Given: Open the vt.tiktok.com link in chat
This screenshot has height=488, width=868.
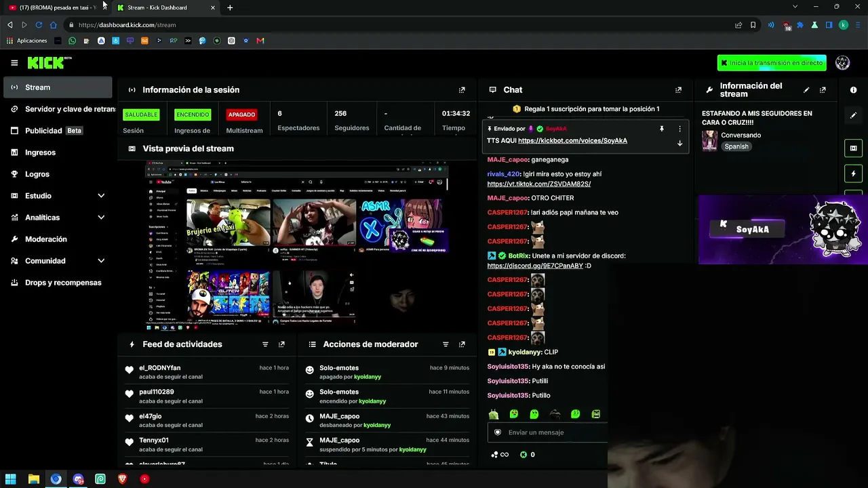Looking at the screenshot, I should [538, 184].
